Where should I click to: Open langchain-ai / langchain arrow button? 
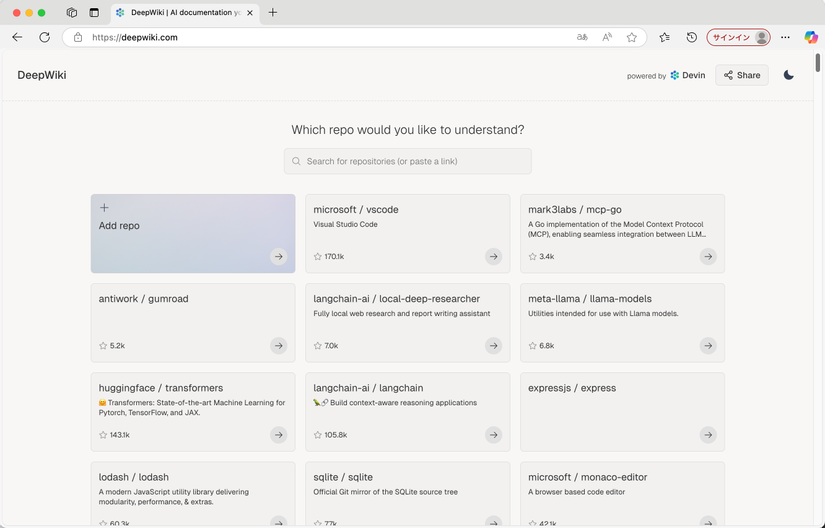pos(494,435)
